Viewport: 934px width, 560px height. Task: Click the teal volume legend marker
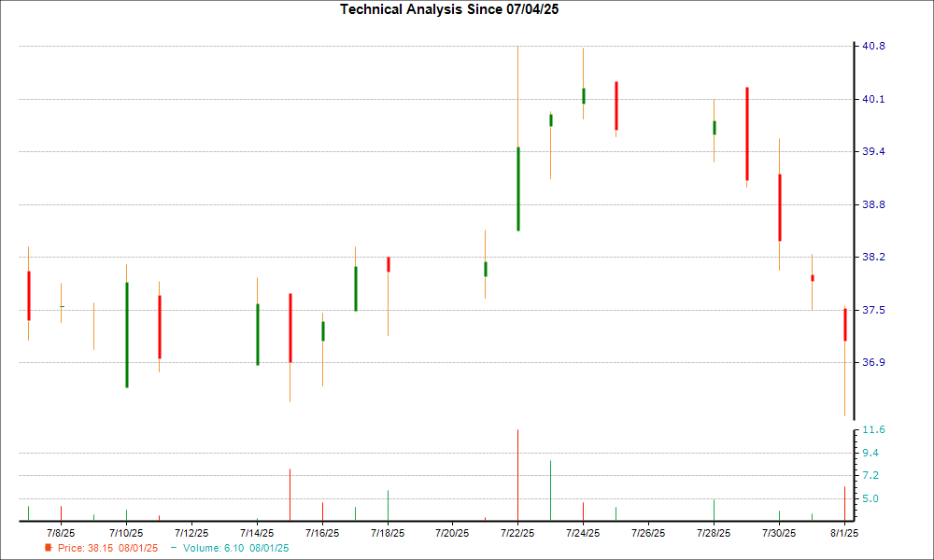pyautogui.click(x=174, y=548)
